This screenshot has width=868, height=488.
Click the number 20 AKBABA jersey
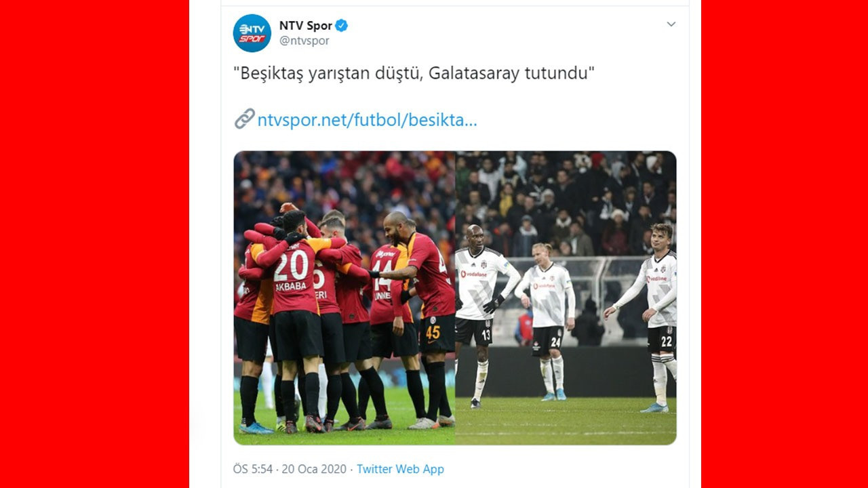coord(293,274)
